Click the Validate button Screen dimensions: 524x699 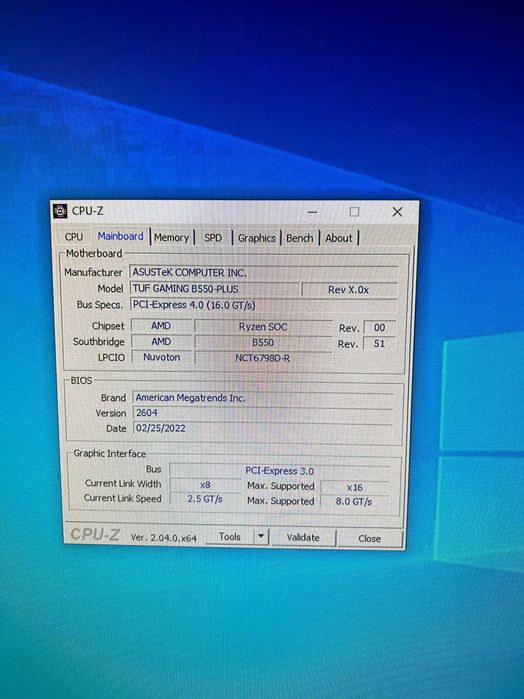point(303,538)
